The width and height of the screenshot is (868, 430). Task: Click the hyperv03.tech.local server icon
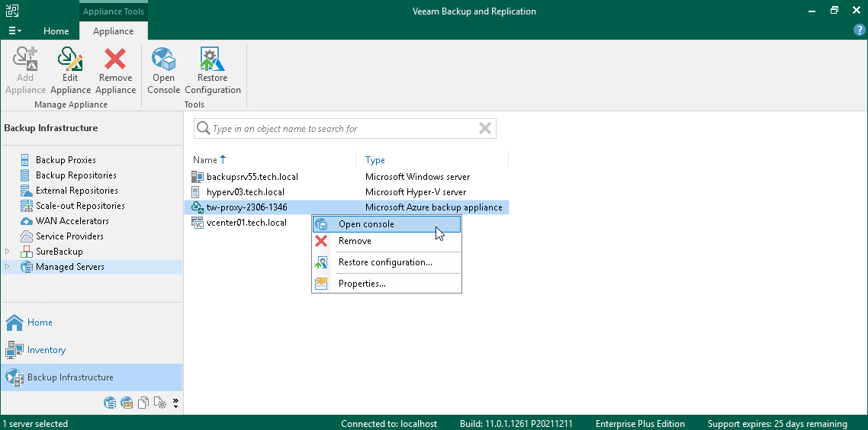coord(194,192)
